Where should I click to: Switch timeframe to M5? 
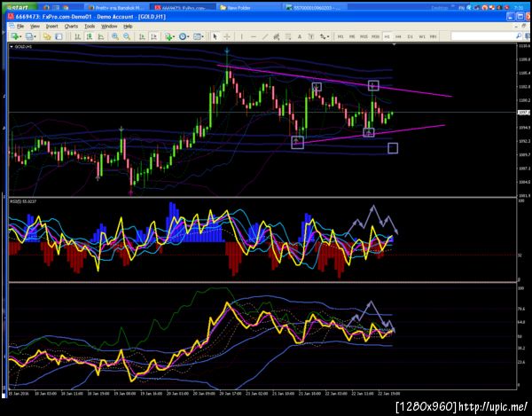tap(352, 36)
